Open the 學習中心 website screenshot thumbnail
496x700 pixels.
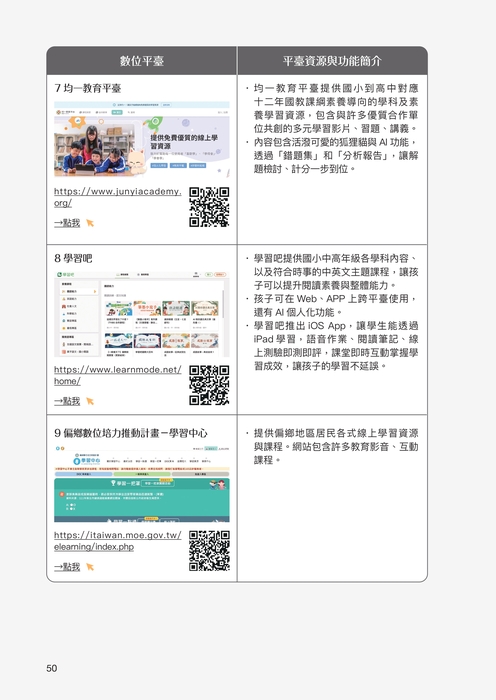(142, 483)
